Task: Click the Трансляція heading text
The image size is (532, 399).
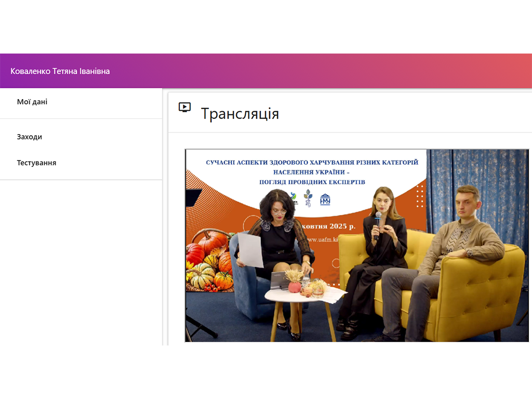Action: [x=240, y=113]
